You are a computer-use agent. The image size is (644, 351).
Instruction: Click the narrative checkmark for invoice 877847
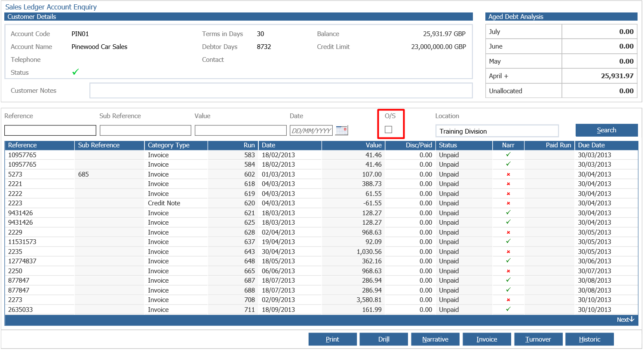[509, 280]
